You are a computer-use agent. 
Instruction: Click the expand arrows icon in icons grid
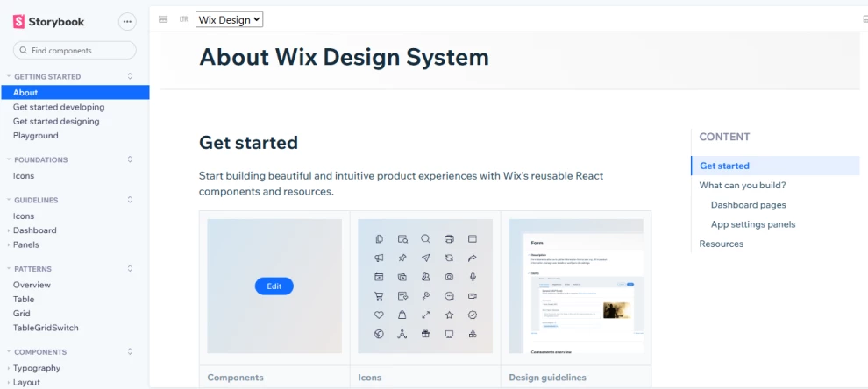tap(425, 315)
